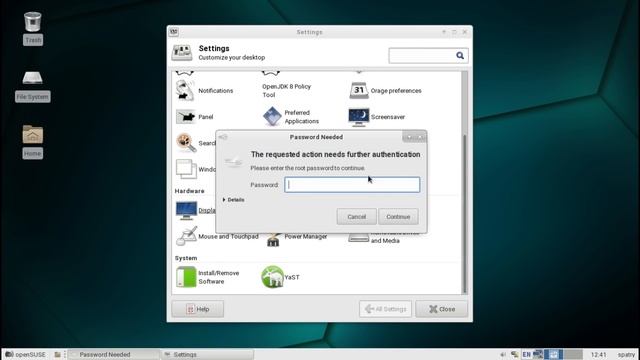Viewport: 640px width, 360px height.
Task: Click the Removable Drives and Media icon
Action: pos(358,237)
